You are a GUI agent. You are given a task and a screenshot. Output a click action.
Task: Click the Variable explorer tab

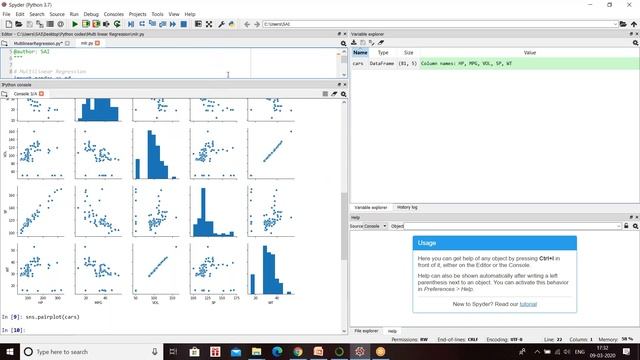tap(371, 207)
